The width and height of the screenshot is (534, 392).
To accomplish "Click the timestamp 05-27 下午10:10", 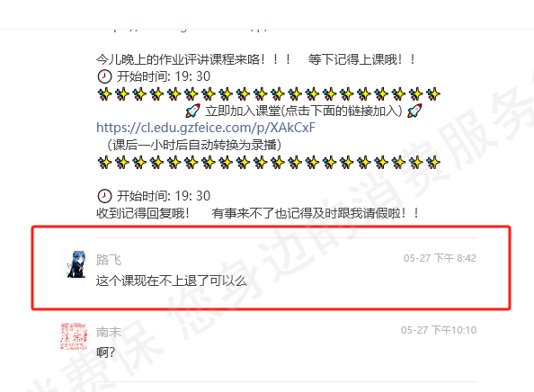I will click(x=439, y=330).
